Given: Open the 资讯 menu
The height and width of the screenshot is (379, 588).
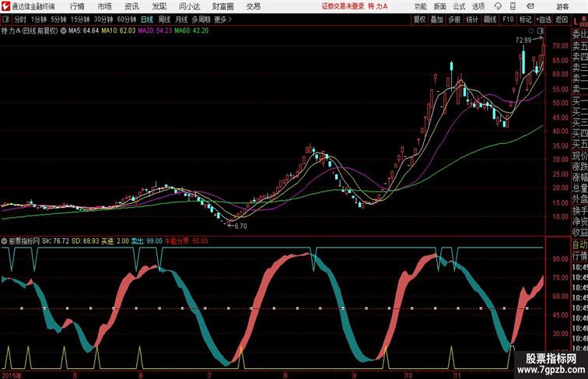Looking at the screenshot, I should click(x=131, y=6).
